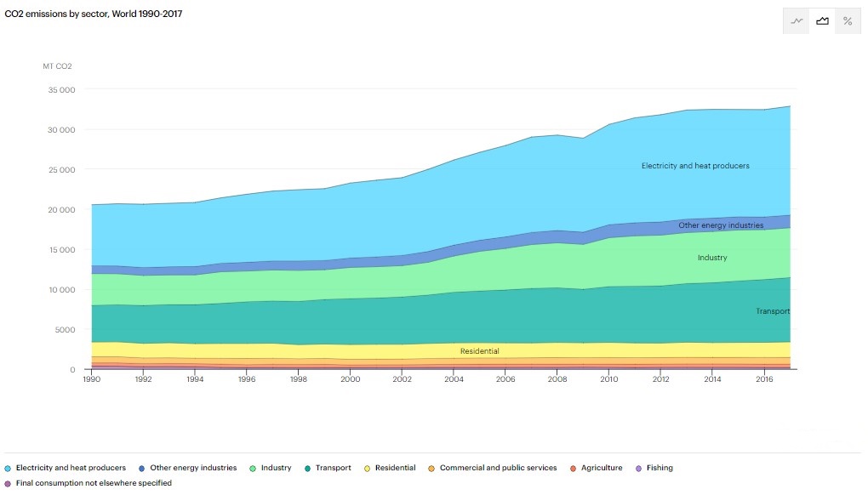868x495 pixels.
Task: Click the Other energy industries area label
Action: click(x=721, y=225)
